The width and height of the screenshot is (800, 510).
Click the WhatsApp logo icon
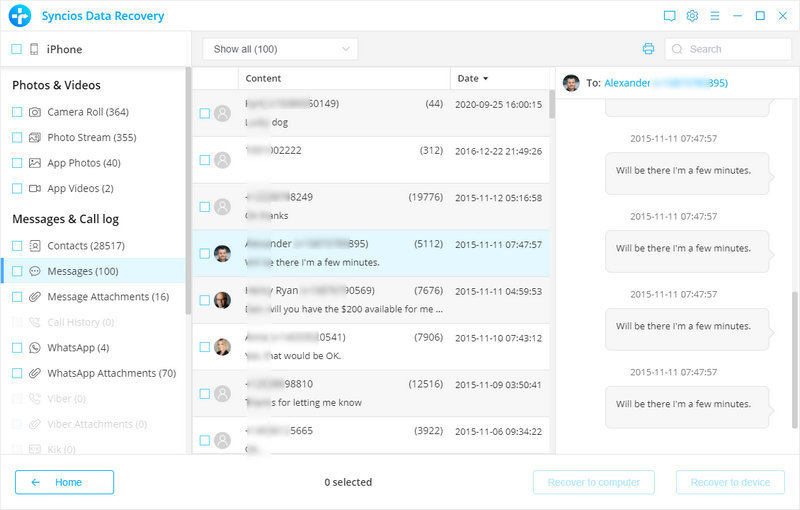pyautogui.click(x=35, y=348)
